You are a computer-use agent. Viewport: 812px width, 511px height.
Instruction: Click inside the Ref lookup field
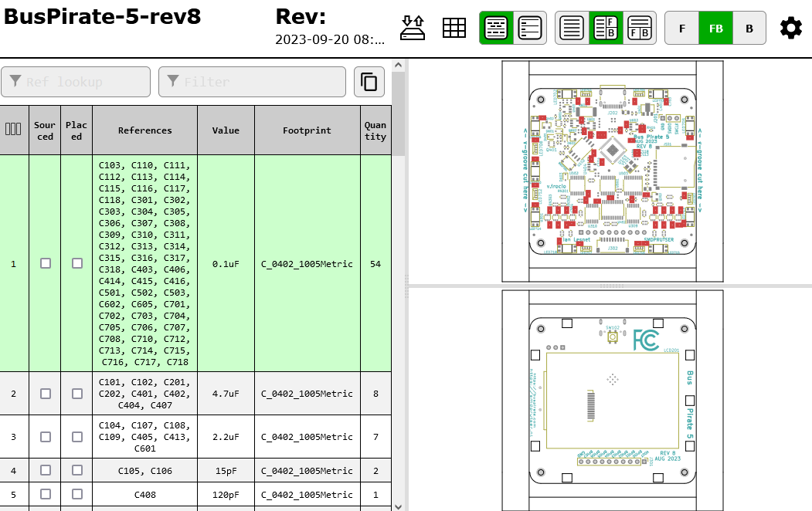tap(76, 82)
